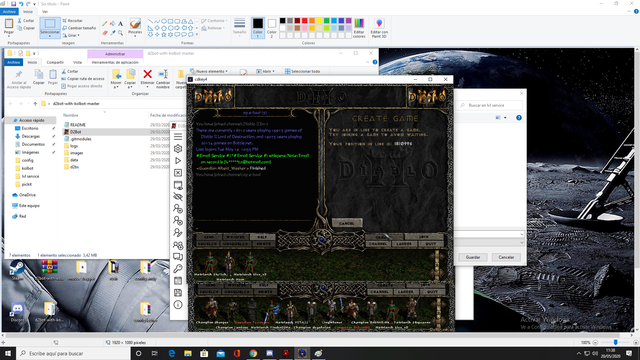Screen dimensions: 640x360
Task: Select the five-point star shape in Formas
Action: coord(164,35)
